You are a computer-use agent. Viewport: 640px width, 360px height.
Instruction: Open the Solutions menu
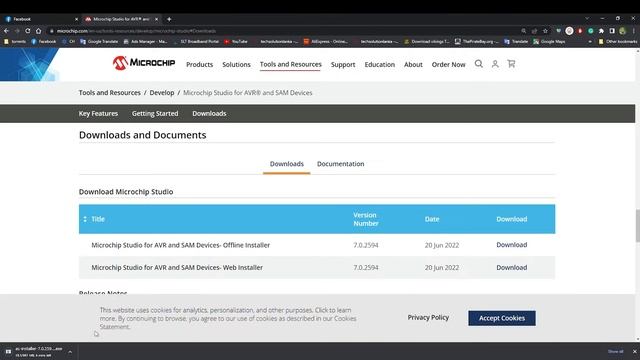coord(236,64)
